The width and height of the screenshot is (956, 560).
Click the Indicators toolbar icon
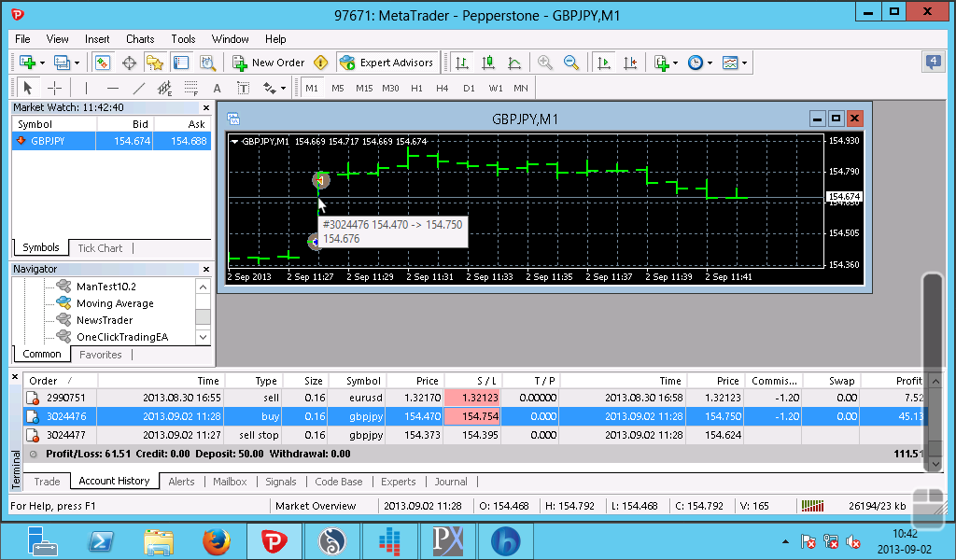(x=662, y=63)
